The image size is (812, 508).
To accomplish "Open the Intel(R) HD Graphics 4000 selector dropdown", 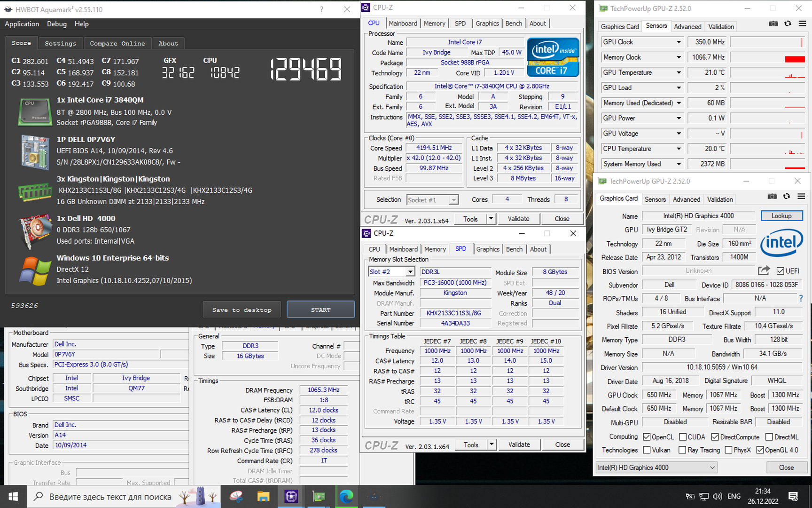I will tap(712, 468).
